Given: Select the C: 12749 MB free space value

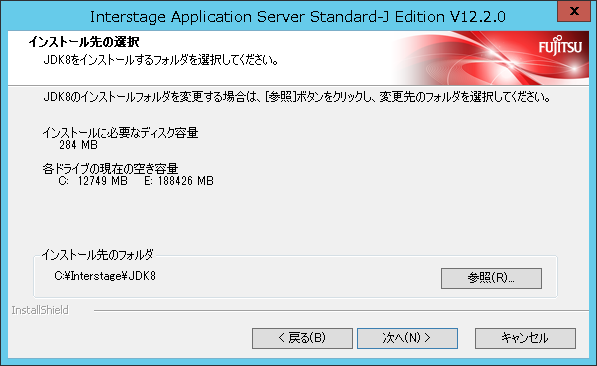Looking at the screenshot, I should (93, 181).
